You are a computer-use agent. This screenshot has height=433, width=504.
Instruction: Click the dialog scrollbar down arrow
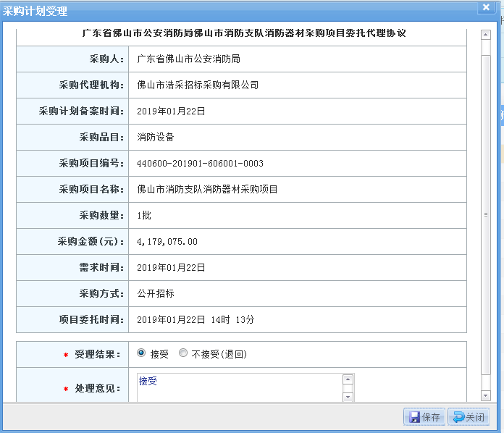(x=486, y=396)
